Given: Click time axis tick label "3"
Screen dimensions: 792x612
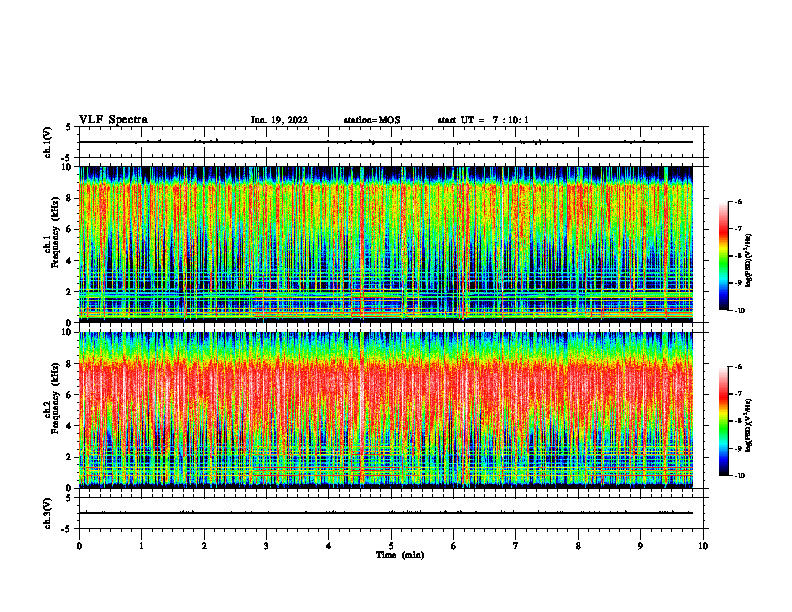Looking at the screenshot, I should tap(266, 546).
